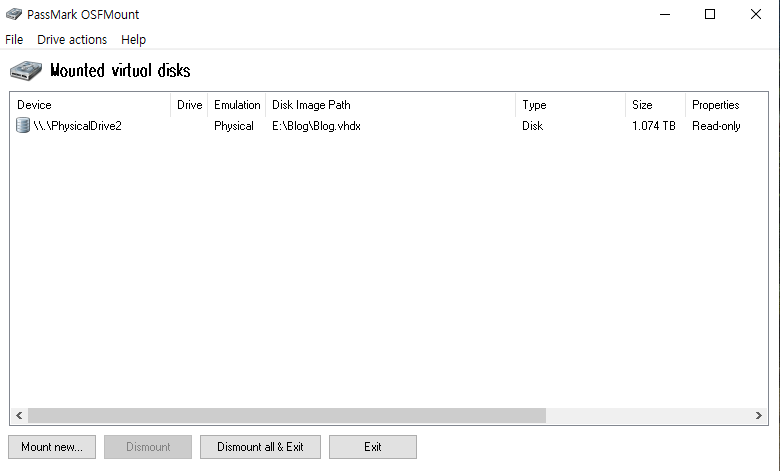Click the Read-only properties cell
The image size is (780, 471).
pos(716,126)
